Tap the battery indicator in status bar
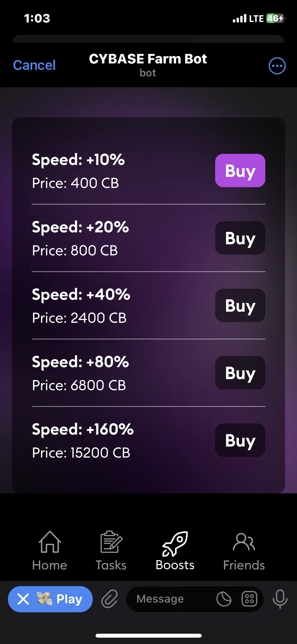This screenshot has width=297, height=644. click(275, 19)
